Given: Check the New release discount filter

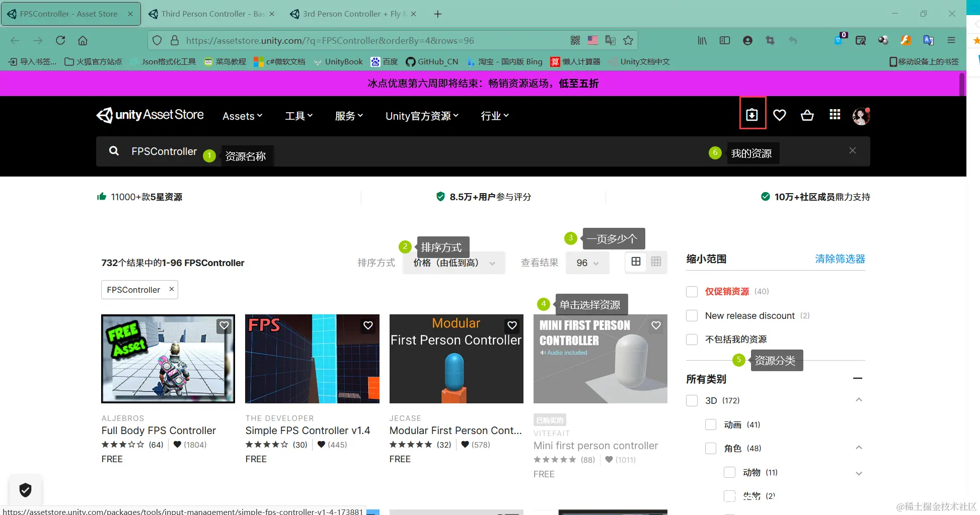Looking at the screenshot, I should (692, 315).
